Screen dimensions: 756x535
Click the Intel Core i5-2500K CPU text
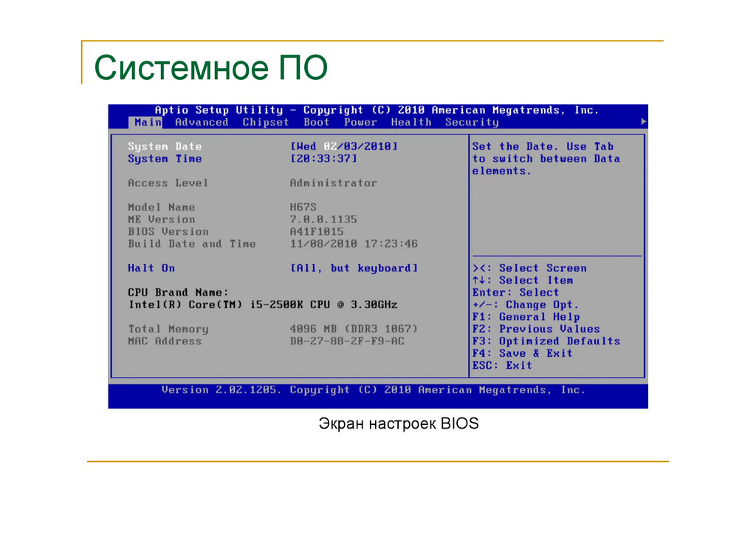263,305
